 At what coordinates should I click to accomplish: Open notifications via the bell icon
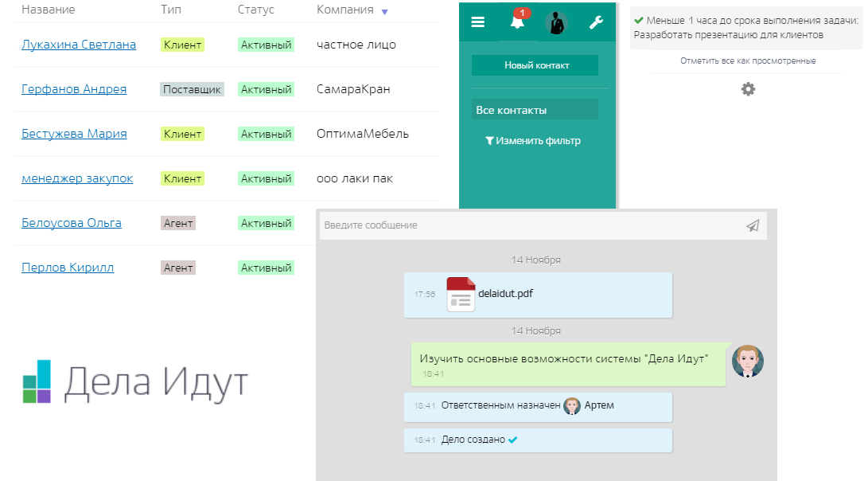tap(516, 22)
